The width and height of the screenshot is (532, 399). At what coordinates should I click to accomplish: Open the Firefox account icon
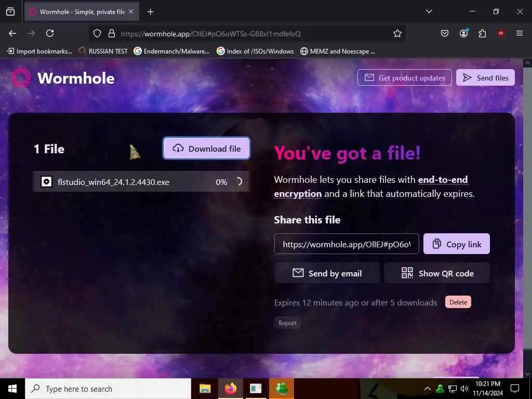[x=463, y=33]
